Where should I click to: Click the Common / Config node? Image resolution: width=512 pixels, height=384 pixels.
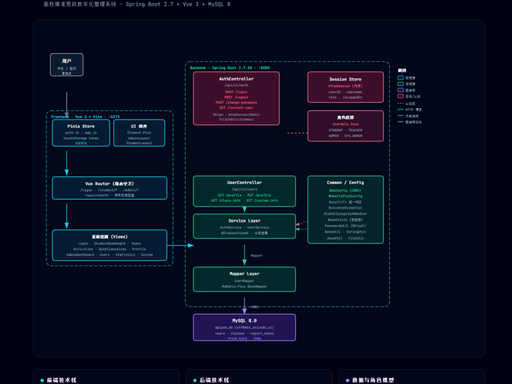pos(345,210)
